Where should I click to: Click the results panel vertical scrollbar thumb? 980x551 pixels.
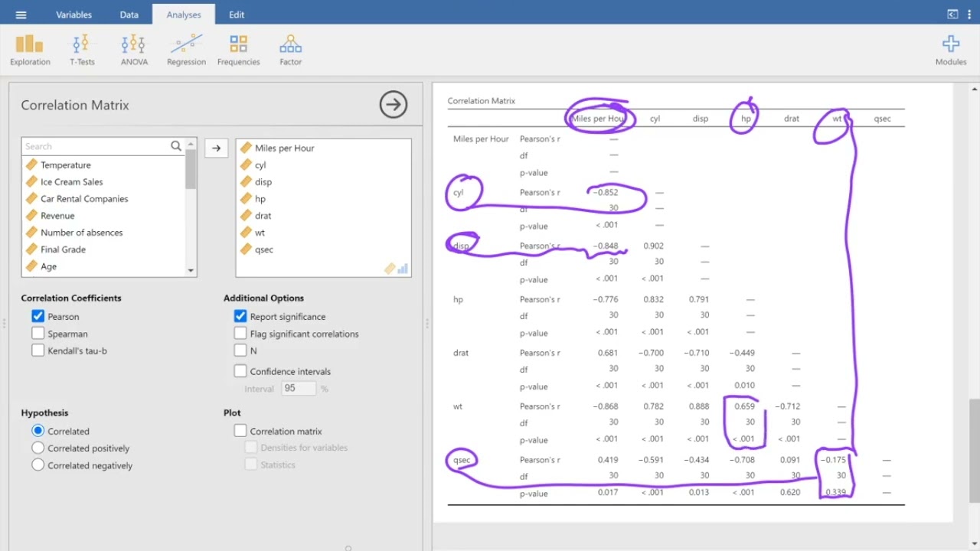point(974,451)
